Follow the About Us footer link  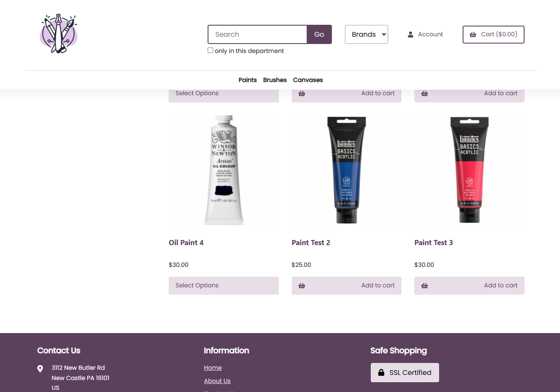point(217,381)
